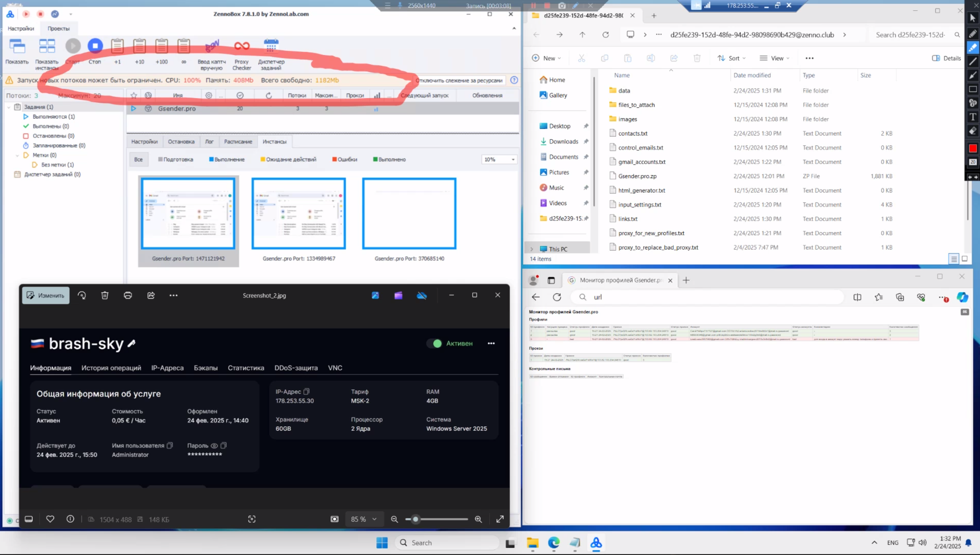Add hundred threads with +100 icon
This screenshot has width=980, height=555.
tap(161, 50)
